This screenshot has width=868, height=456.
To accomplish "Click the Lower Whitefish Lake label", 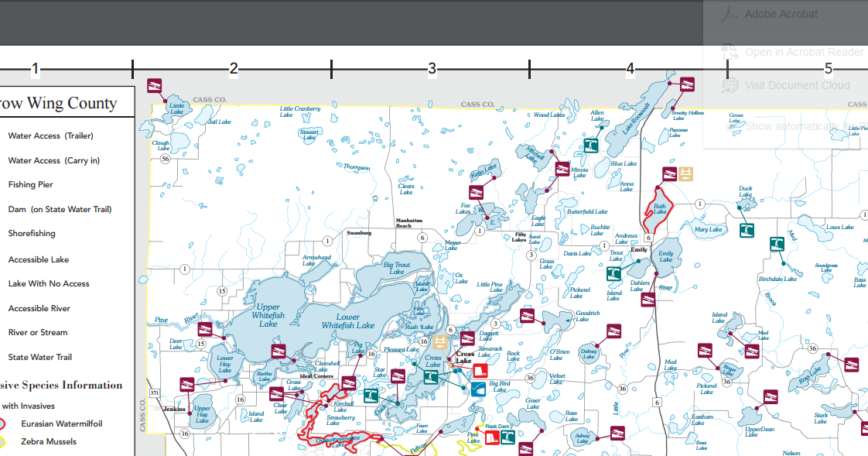I will 348,321.
